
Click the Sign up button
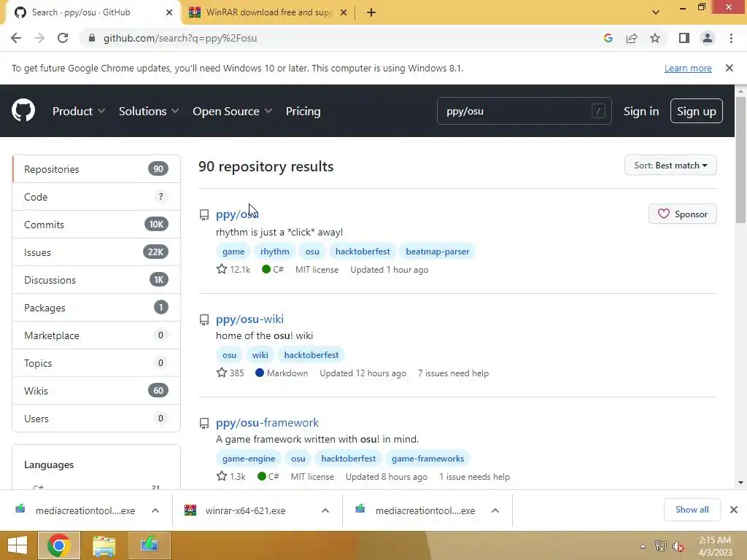[x=696, y=111]
